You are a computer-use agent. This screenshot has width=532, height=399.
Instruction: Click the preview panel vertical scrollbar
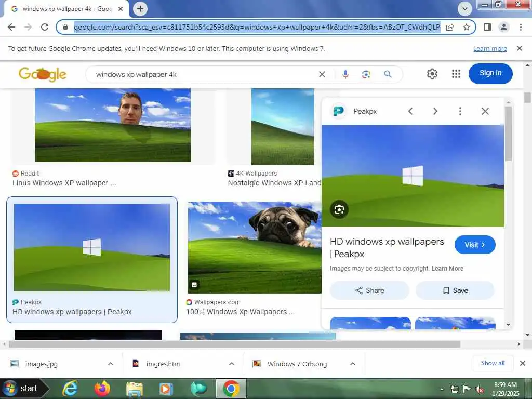coord(508,134)
